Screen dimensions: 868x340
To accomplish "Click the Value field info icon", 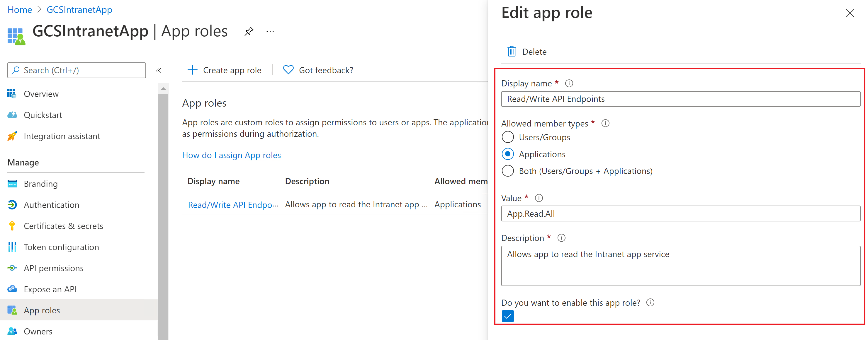I will 539,198.
